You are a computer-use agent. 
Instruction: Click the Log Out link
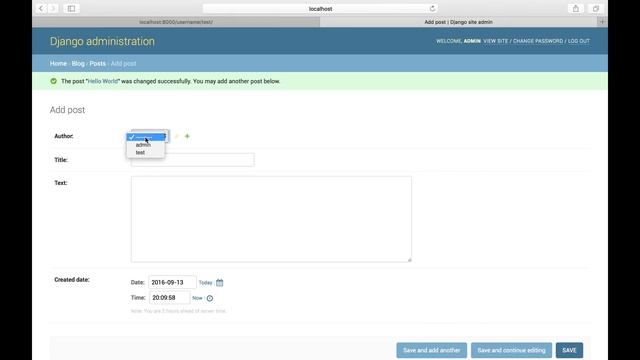pos(579,41)
